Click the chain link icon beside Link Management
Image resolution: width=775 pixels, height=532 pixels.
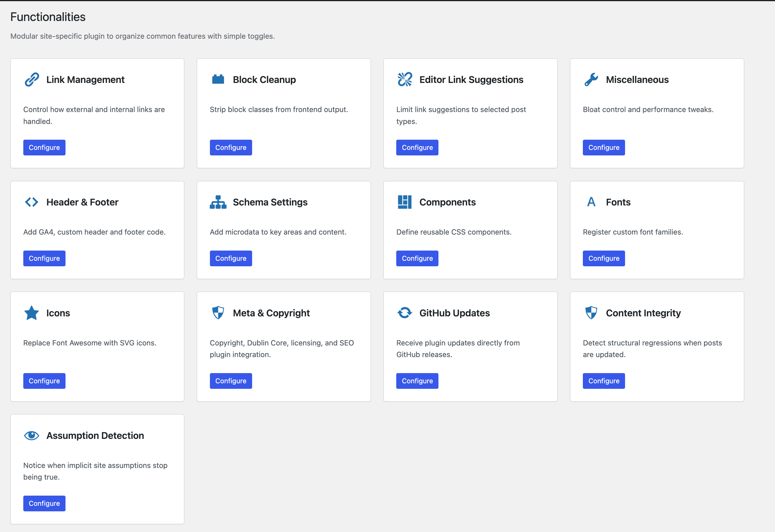point(32,80)
